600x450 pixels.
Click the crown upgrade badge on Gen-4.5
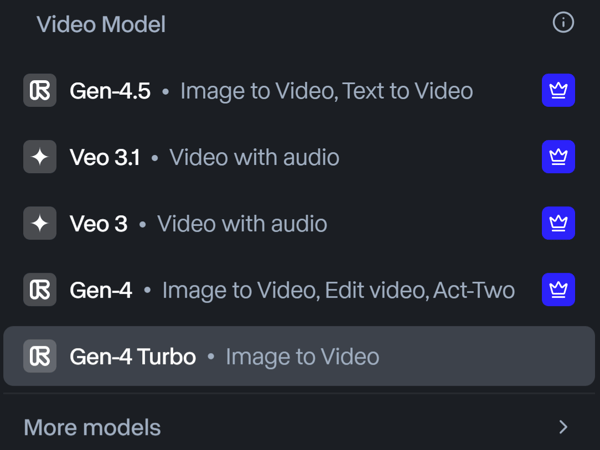tap(558, 91)
